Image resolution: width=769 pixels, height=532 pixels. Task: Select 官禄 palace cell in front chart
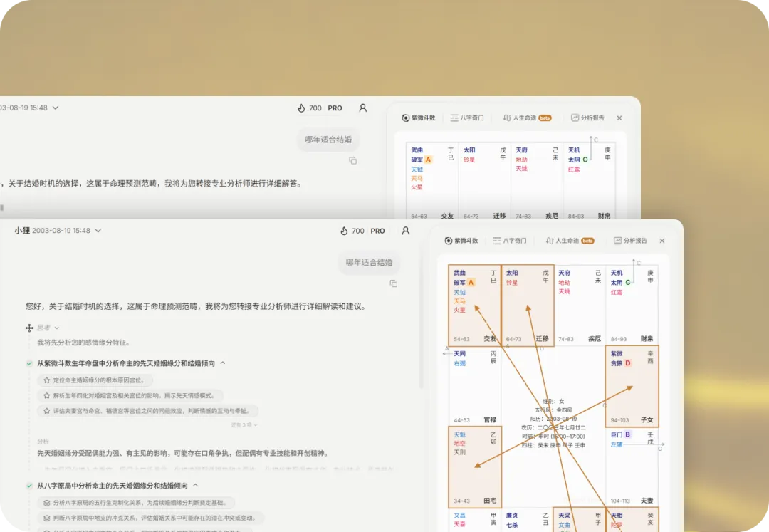(475, 387)
